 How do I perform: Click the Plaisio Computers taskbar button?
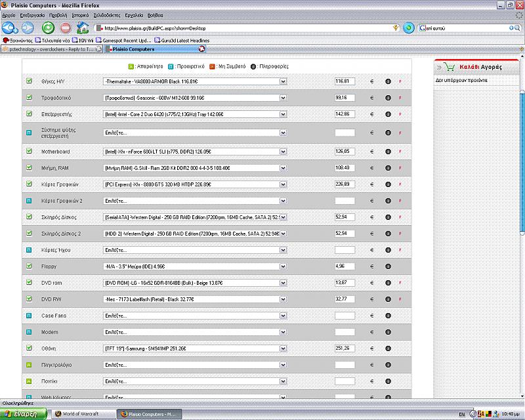point(150,414)
